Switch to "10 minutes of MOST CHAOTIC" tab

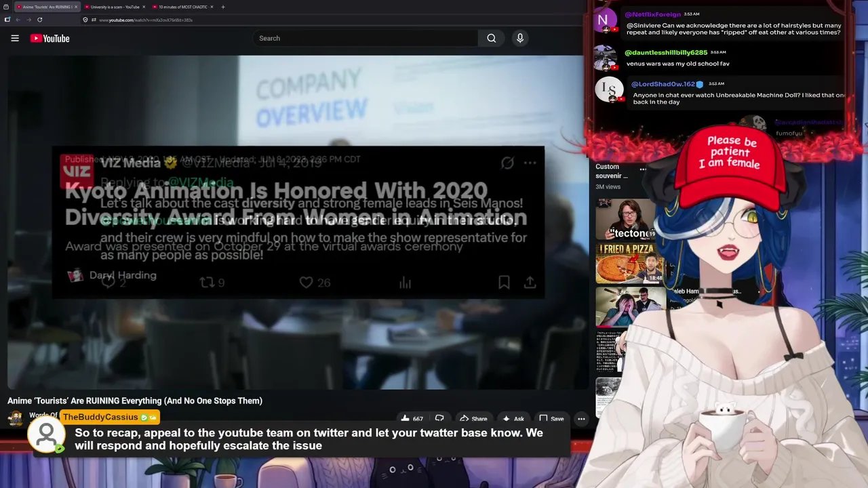[182, 7]
